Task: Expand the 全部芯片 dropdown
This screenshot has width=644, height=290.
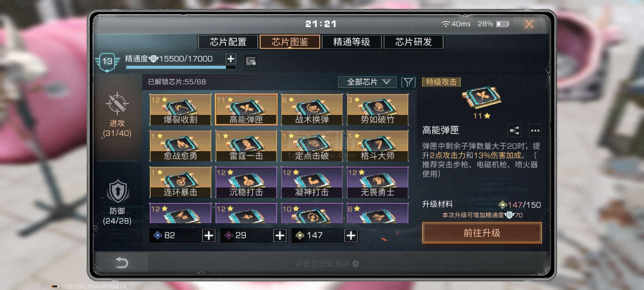Action: tap(367, 82)
